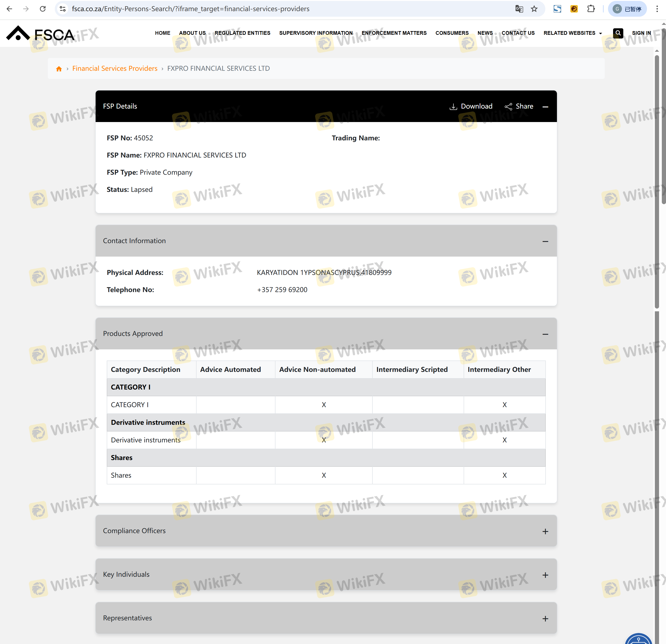The image size is (666, 644).
Task: Reload the page
Action: [42, 9]
